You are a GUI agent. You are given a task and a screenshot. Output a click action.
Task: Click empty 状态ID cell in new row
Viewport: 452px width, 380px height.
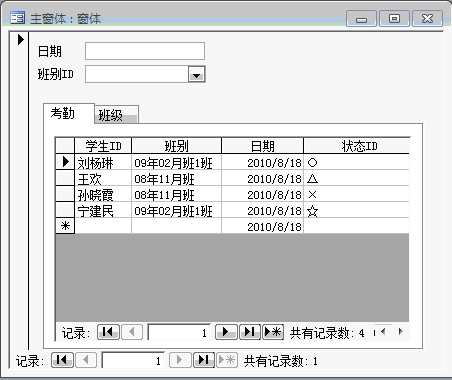(357, 227)
